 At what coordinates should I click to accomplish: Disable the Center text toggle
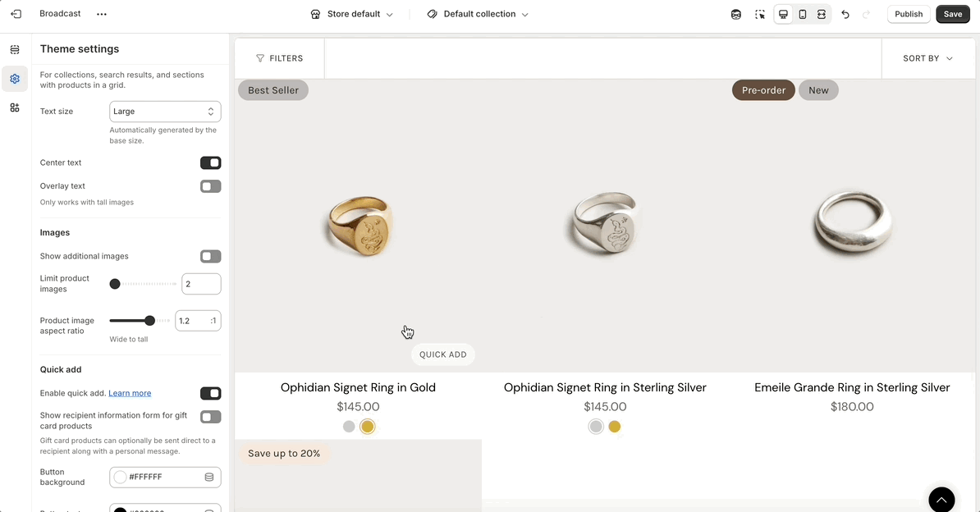point(211,162)
